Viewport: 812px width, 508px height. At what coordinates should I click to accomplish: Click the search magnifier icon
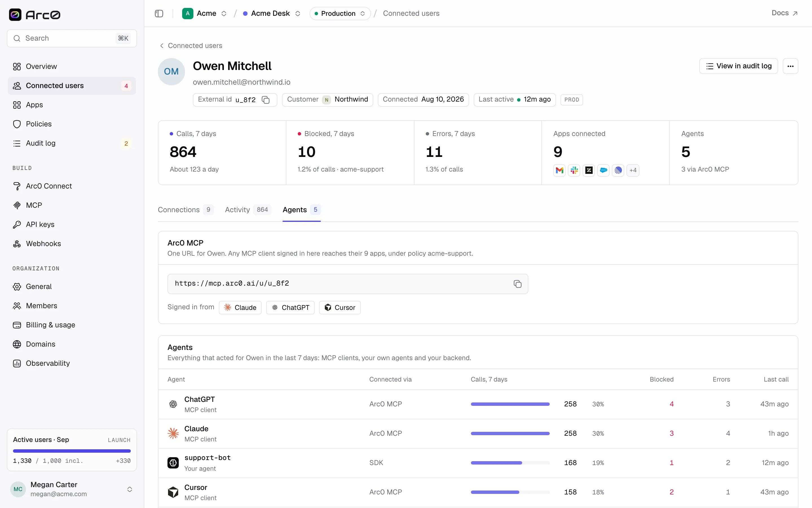click(17, 38)
